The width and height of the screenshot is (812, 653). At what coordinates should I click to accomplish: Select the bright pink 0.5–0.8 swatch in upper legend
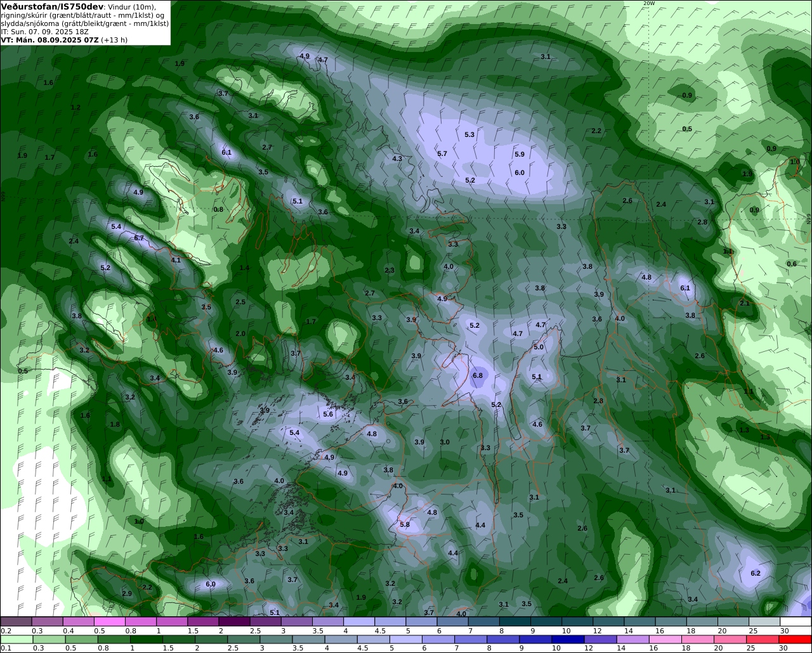[x=109, y=622]
